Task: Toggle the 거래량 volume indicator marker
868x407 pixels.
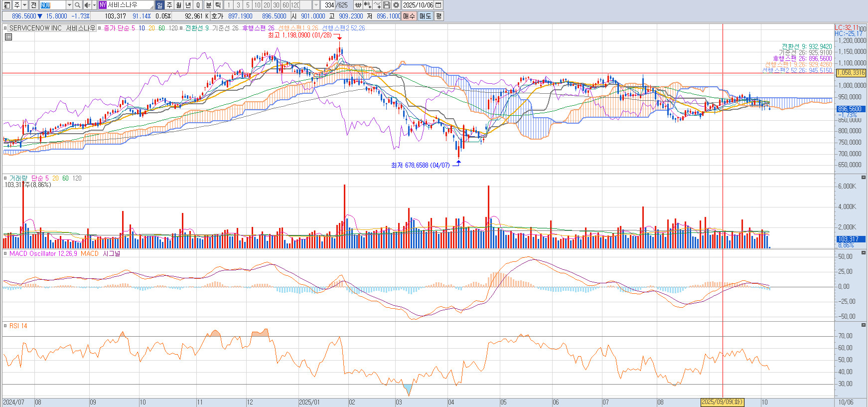Action: tap(5, 178)
